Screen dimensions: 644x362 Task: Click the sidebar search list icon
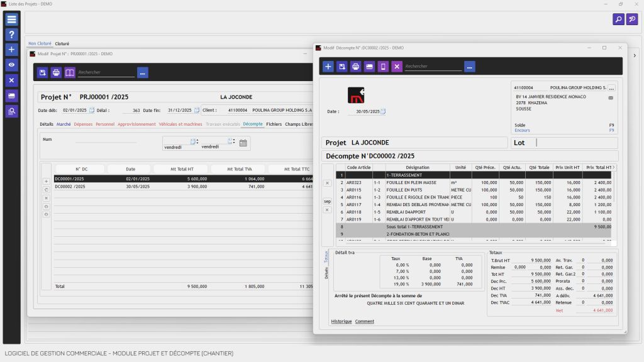click(x=11, y=111)
